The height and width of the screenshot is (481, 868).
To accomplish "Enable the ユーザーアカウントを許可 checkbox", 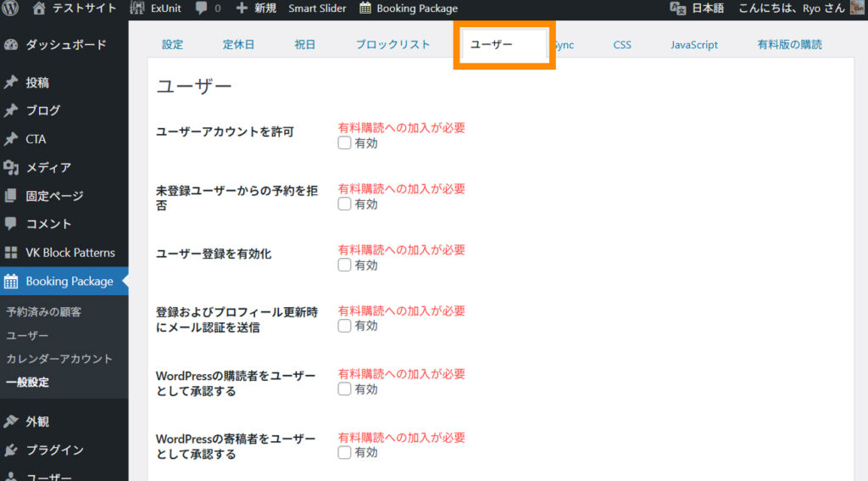I will point(344,143).
